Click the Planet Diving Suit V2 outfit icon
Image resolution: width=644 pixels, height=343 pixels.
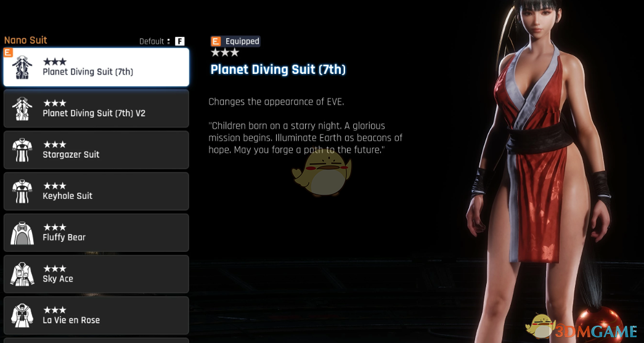(x=22, y=109)
